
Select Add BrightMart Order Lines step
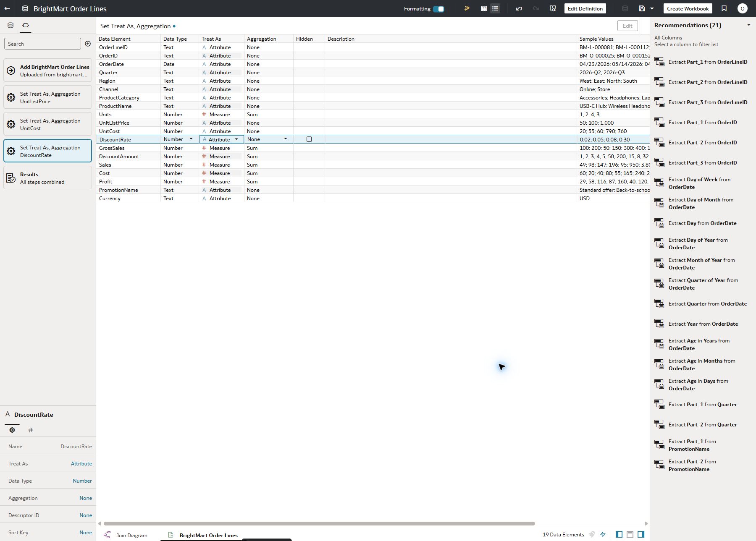(x=48, y=71)
